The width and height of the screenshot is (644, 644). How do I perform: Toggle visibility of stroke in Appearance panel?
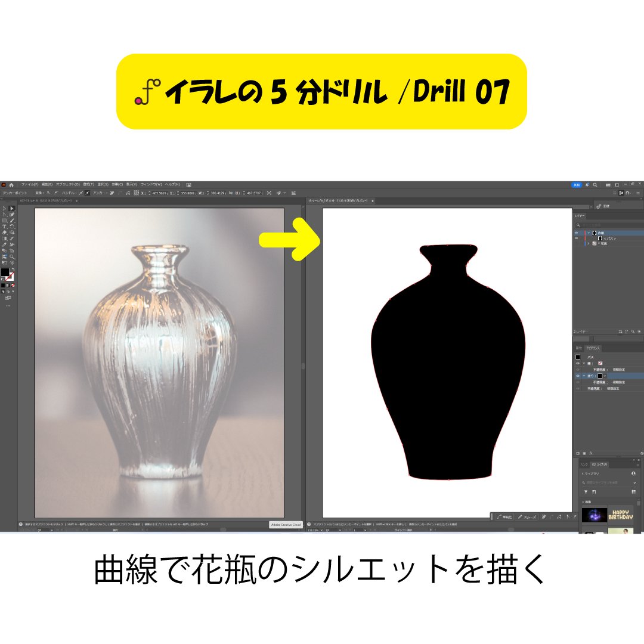[x=578, y=363]
